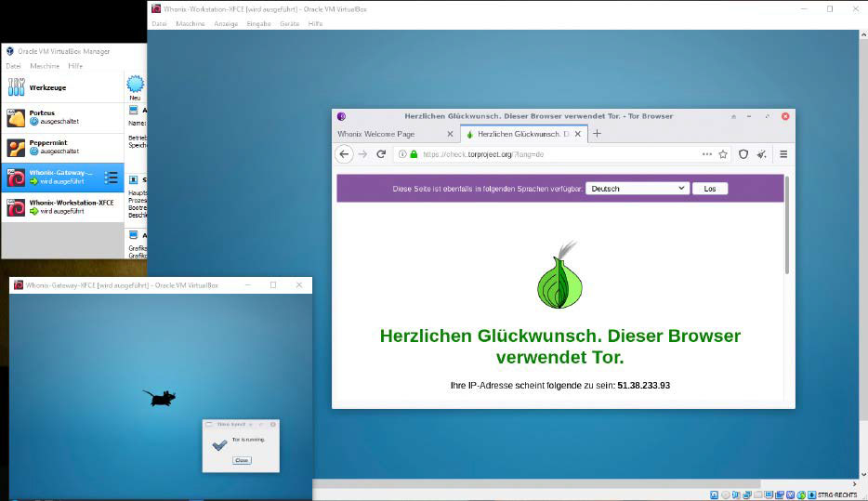Click the Tor Browser address bar URL

click(x=483, y=154)
